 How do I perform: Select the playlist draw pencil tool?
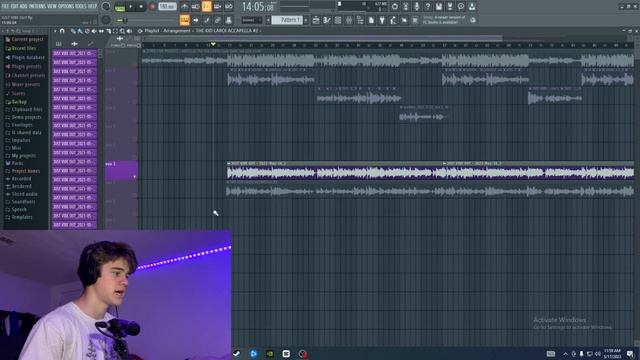pyautogui.click(x=73, y=31)
